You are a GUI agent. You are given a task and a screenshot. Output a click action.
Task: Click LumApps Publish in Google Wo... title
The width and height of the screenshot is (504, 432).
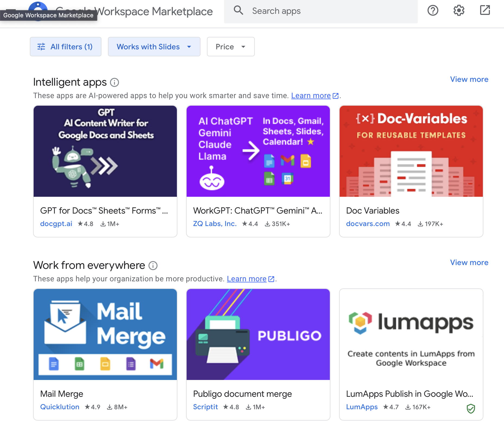410,394
